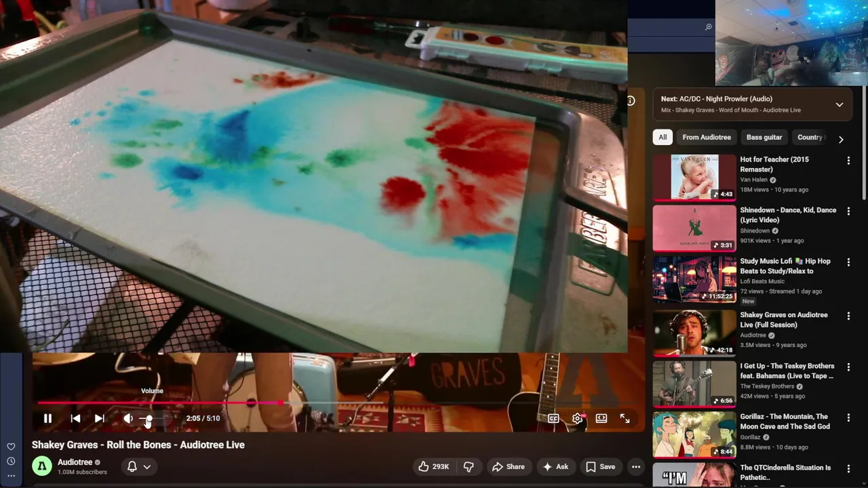Toggle closed captions (CC)

coord(553,418)
